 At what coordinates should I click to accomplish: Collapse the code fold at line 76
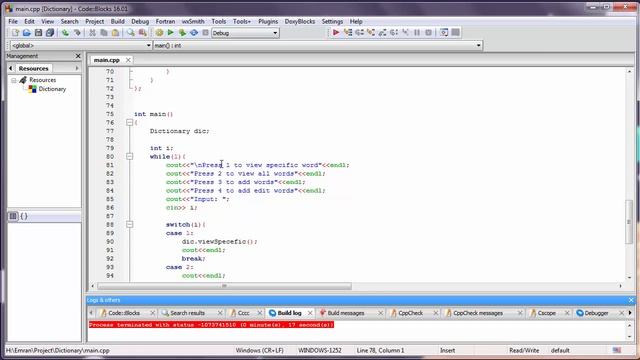(x=129, y=122)
